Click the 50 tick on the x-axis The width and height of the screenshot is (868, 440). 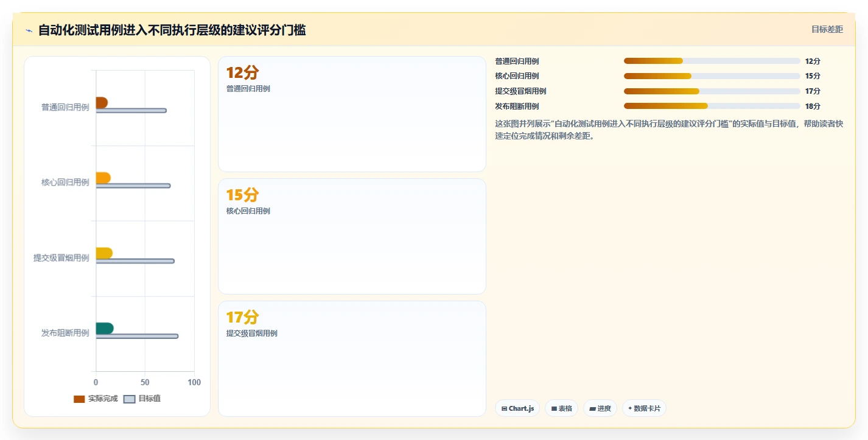(145, 382)
